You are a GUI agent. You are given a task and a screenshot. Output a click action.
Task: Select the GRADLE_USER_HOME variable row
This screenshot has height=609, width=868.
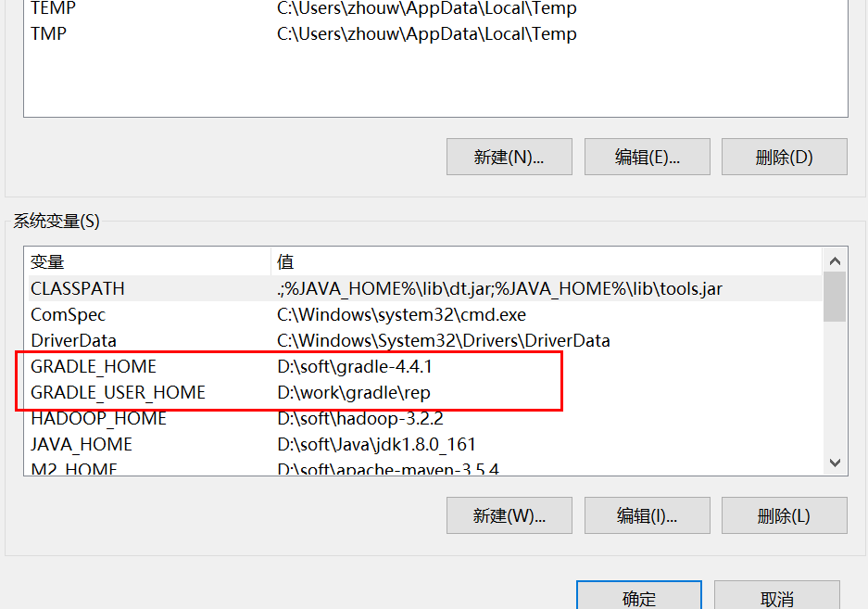(x=425, y=392)
